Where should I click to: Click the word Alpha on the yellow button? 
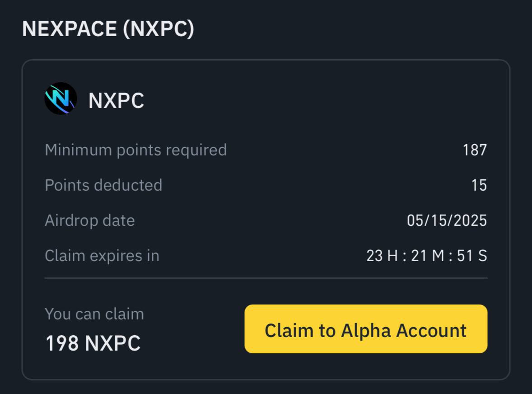click(366, 331)
